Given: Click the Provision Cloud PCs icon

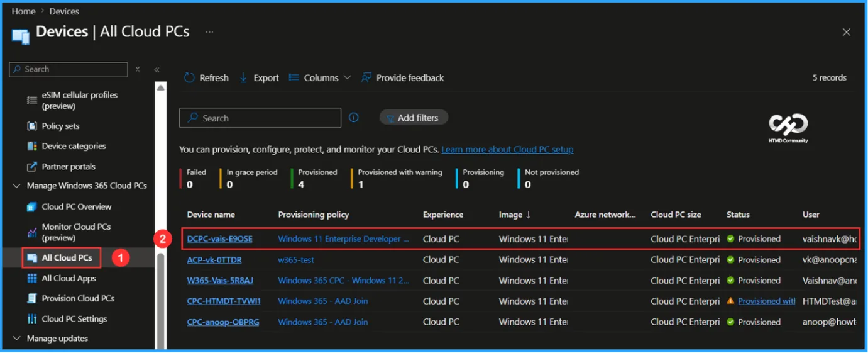Looking at the screenshot, I should tap(31, 298).
